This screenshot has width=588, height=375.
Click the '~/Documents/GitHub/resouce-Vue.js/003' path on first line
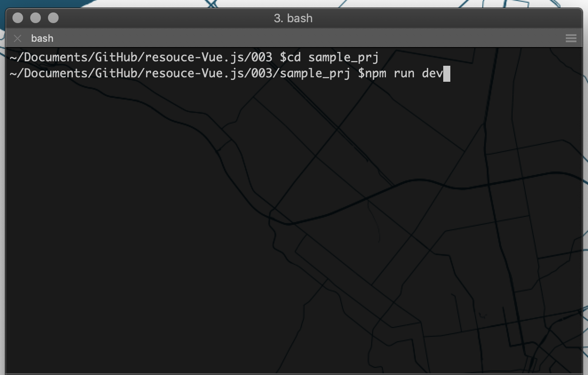pos(141,58)
